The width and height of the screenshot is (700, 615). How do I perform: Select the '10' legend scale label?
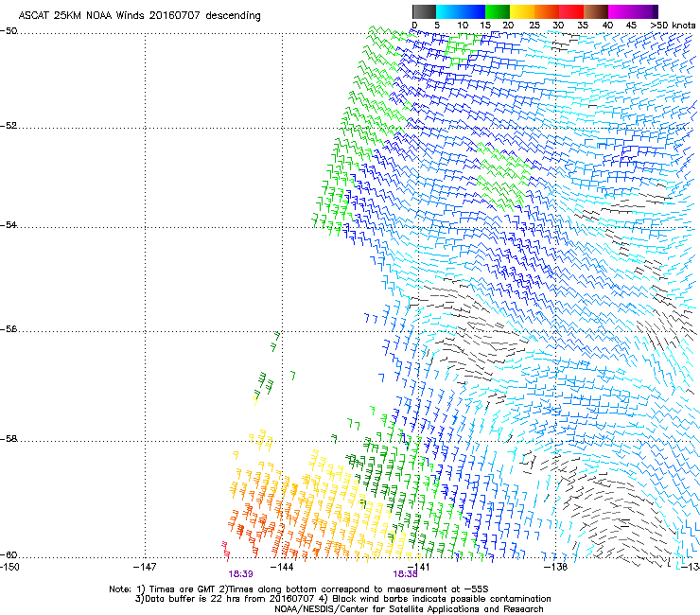pos(463,25)
